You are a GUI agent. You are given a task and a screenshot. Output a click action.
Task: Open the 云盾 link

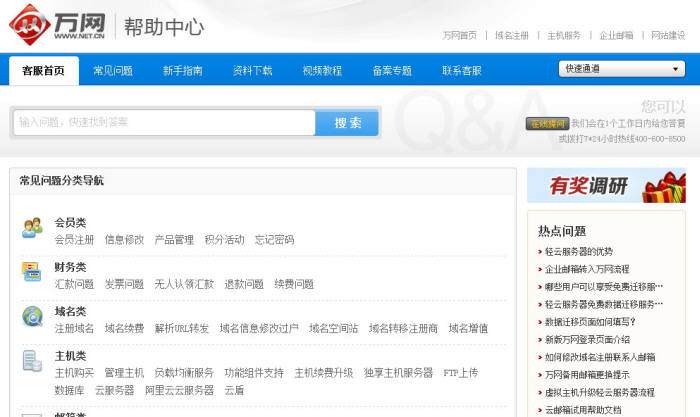point(234,390)
